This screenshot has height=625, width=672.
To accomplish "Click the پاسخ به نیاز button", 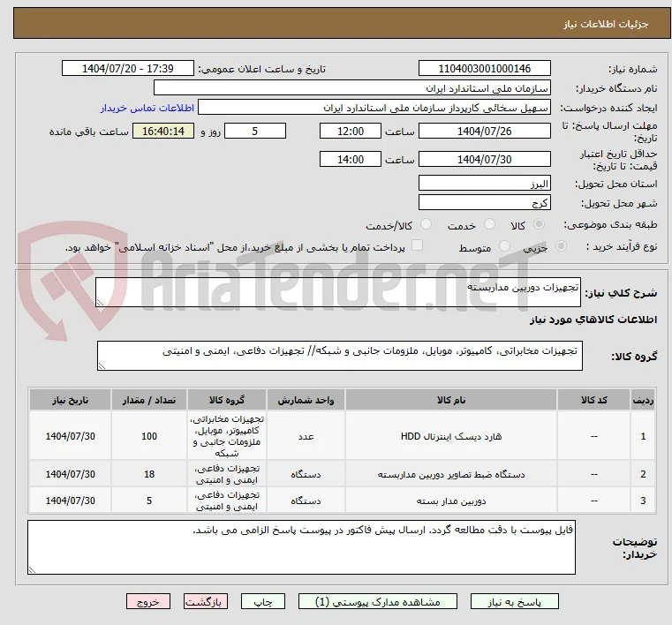I will click(x=514, y=601).
